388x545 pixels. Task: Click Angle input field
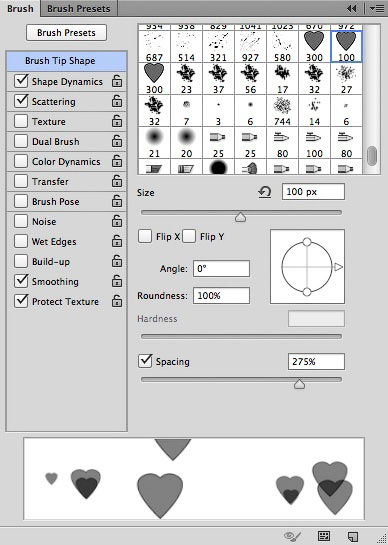click(x=221, y=269)
